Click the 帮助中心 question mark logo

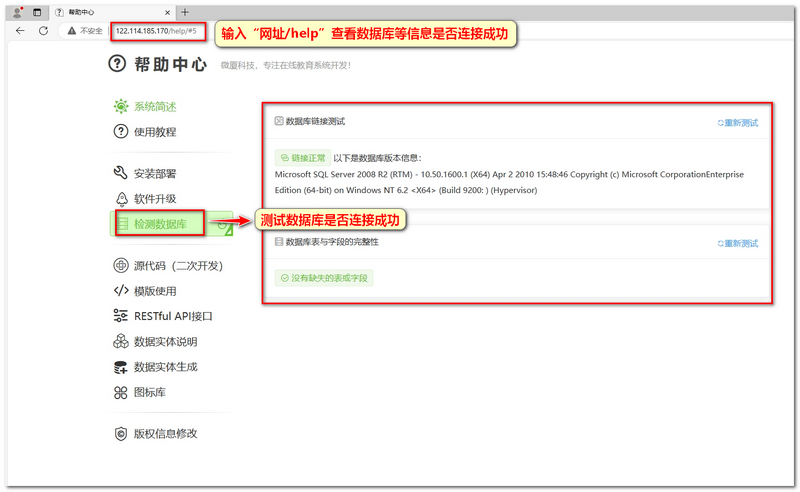tap(117, 65)
